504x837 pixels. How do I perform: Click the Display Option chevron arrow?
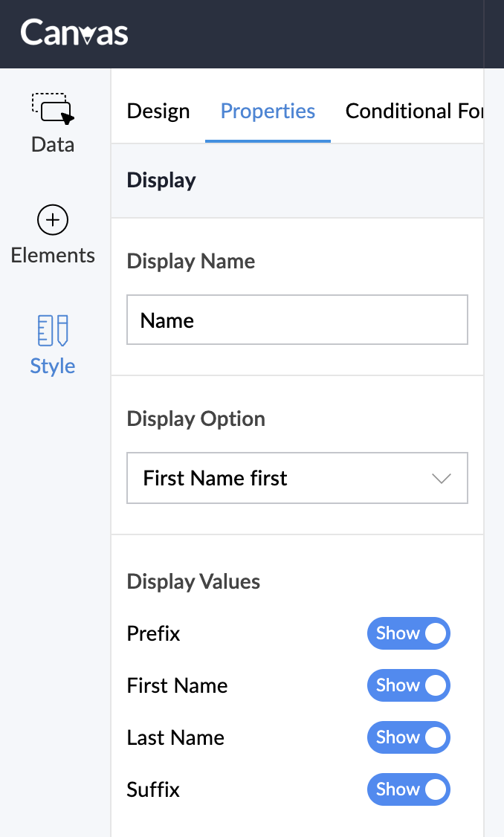442,479
